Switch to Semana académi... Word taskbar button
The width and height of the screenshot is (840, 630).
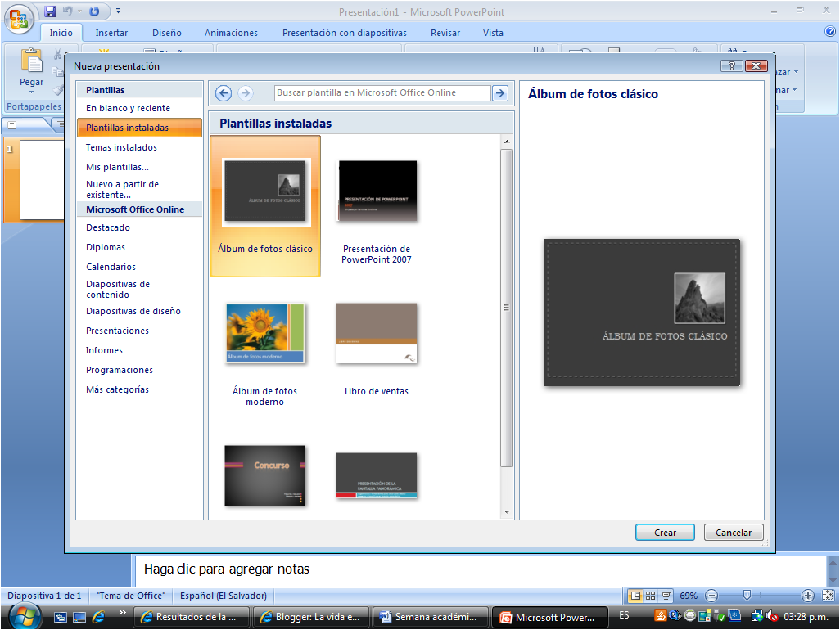coord(431,617)
